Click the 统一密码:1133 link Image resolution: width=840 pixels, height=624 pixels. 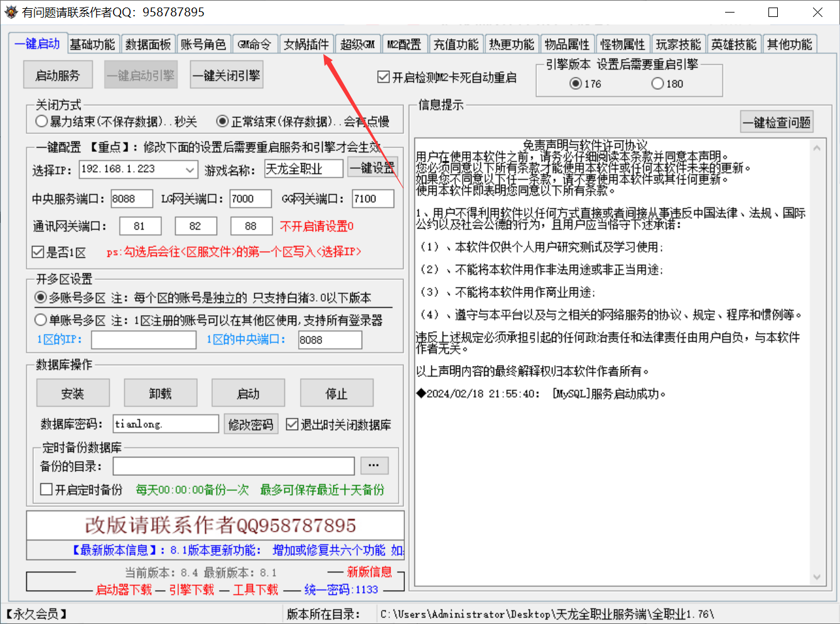click(x=341, y=589)
